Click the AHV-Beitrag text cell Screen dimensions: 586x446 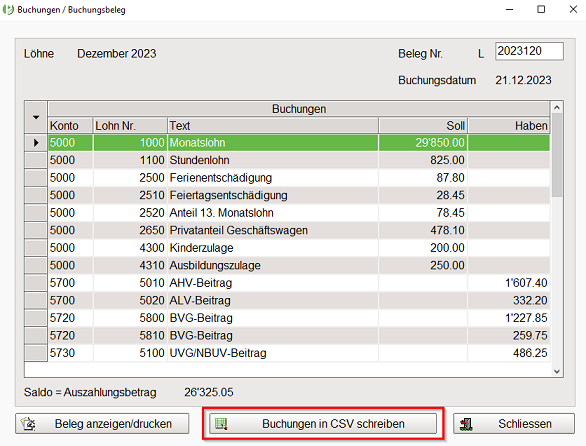(273, 283)
